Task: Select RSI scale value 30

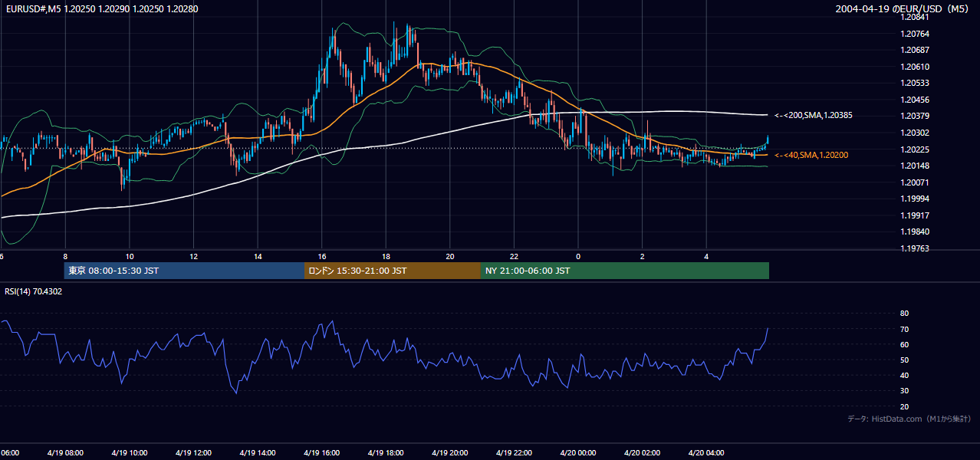Action: (905, 390)
